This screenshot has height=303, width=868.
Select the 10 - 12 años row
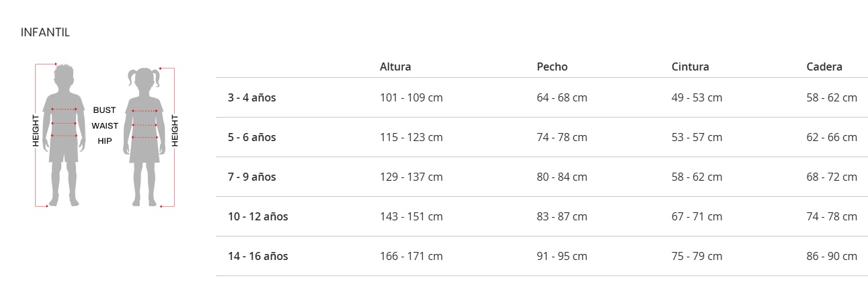click(258, 216)
